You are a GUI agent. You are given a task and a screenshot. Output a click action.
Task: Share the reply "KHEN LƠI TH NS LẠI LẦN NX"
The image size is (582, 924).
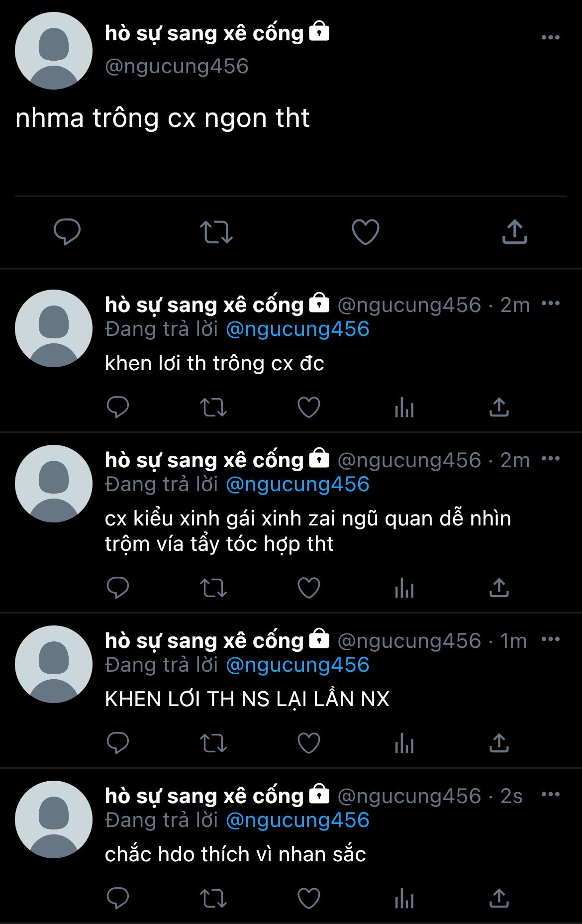(x=499, y=743)
